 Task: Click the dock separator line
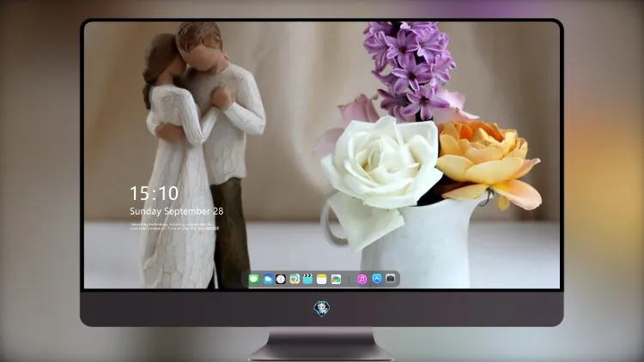point(349,279)
